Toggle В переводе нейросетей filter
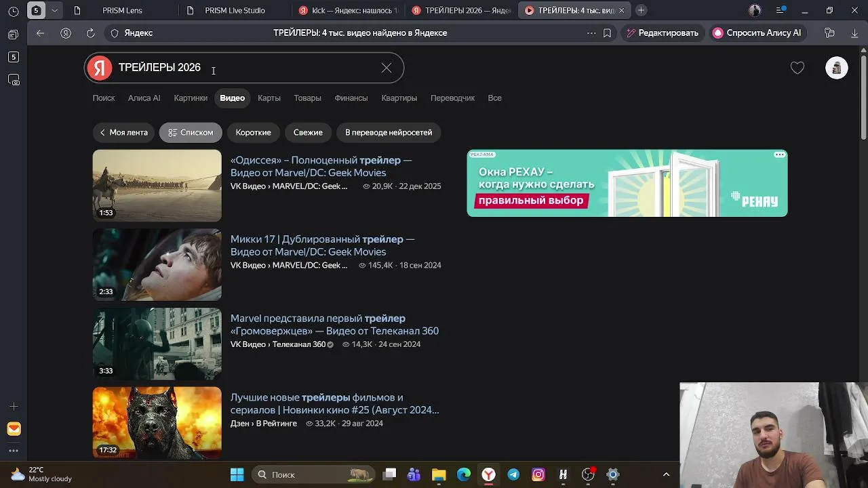Viewport: 868px width, 488px height. (x=389, y=132)
